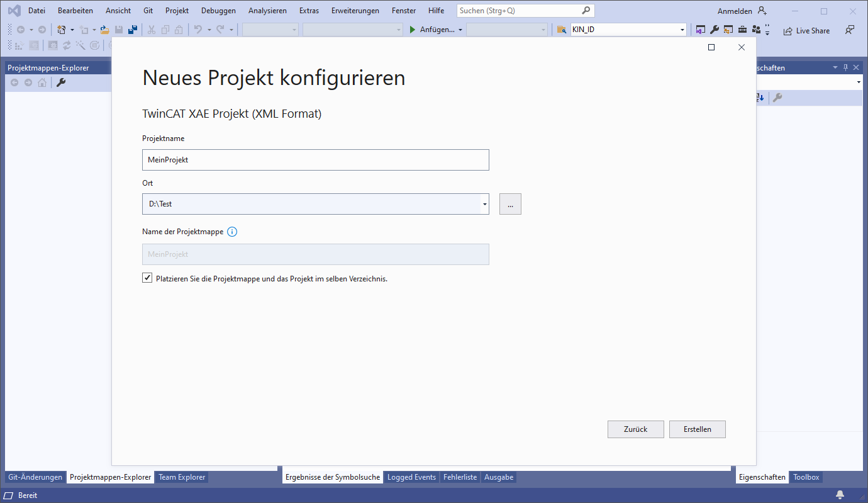868x503 pixels.
Task: Open the Git menu
Action: pyautogui.click(x=148, y=11)
